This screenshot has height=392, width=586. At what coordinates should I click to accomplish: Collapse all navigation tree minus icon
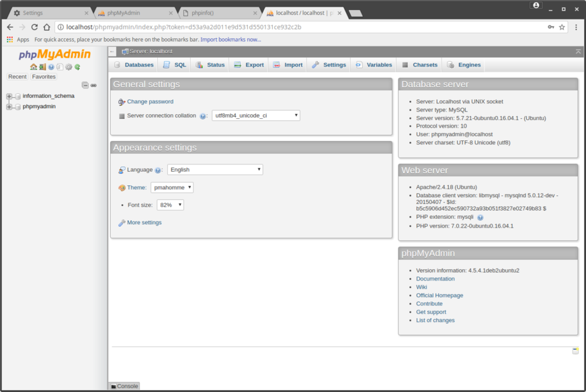(85, 85)
